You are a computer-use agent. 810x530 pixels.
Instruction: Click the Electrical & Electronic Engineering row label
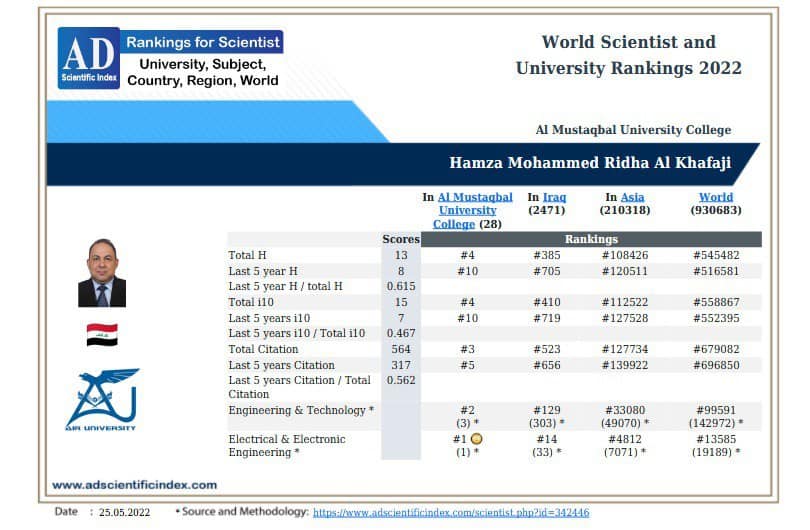point(287,445)
